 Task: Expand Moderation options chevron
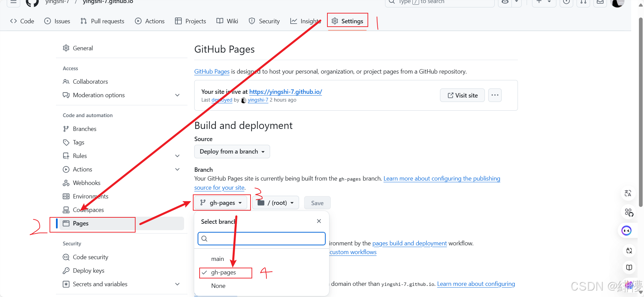pos(177,95)
